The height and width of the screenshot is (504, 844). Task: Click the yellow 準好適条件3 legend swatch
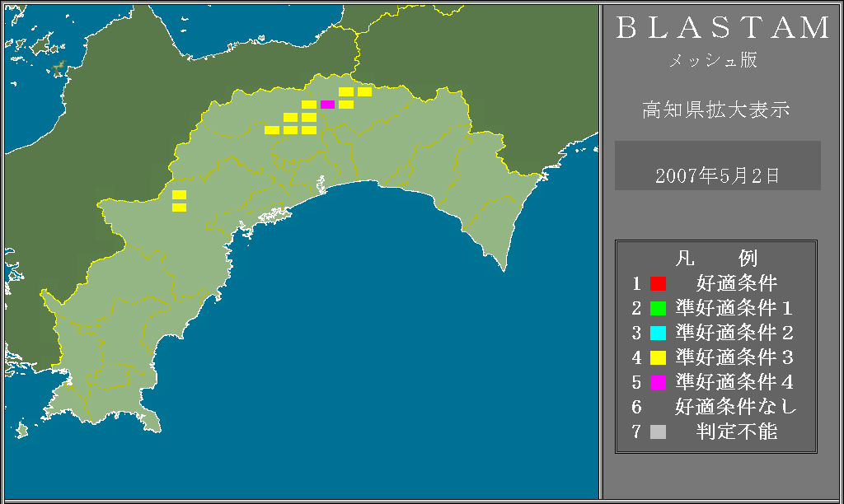pos(658,357)
